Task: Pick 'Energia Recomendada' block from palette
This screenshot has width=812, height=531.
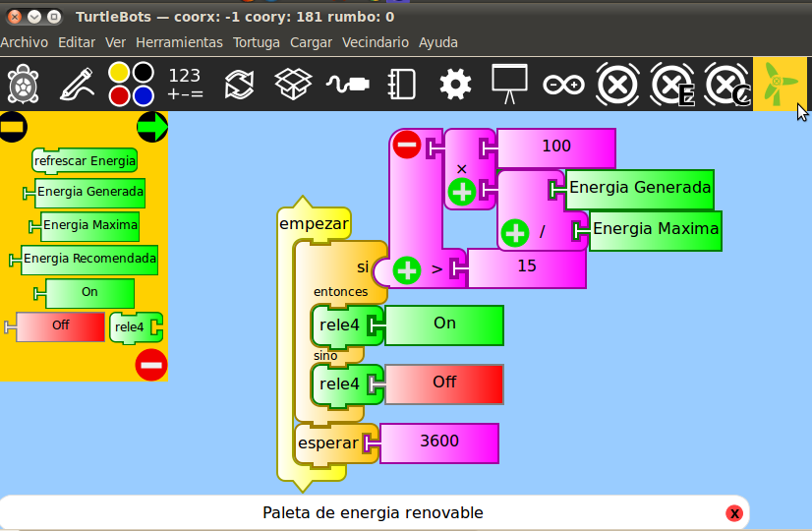Action: click(88, 259)
